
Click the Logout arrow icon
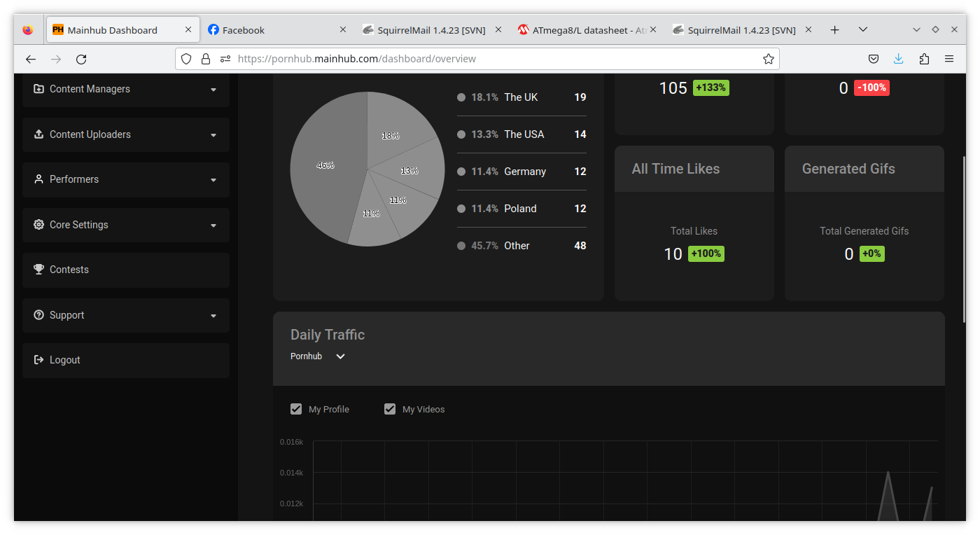(38, 360)
